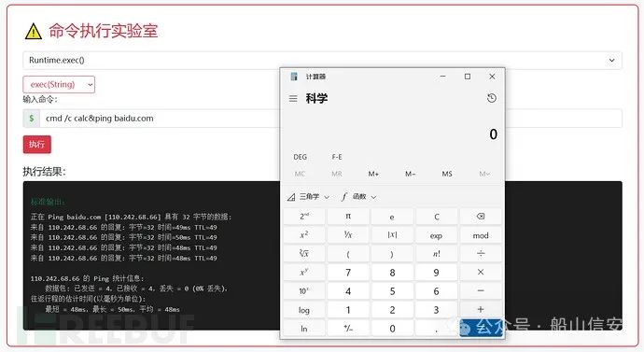
Task: Click the MR memory recall button
Action: 337,175
